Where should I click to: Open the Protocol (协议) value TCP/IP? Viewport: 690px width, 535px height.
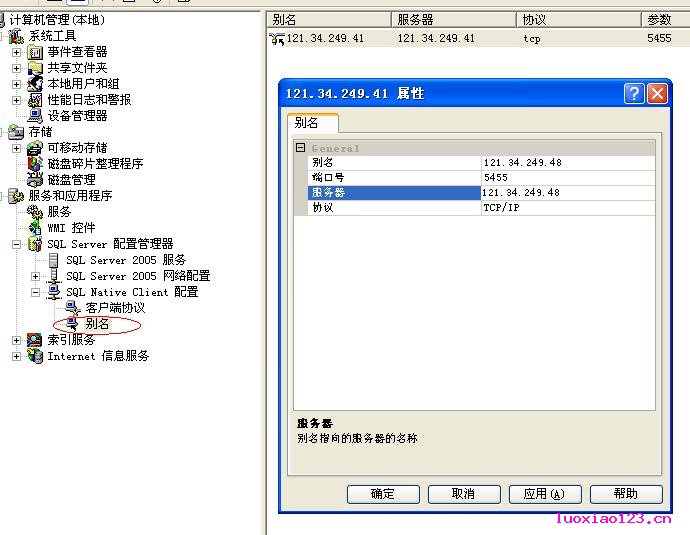coord(568,208)
